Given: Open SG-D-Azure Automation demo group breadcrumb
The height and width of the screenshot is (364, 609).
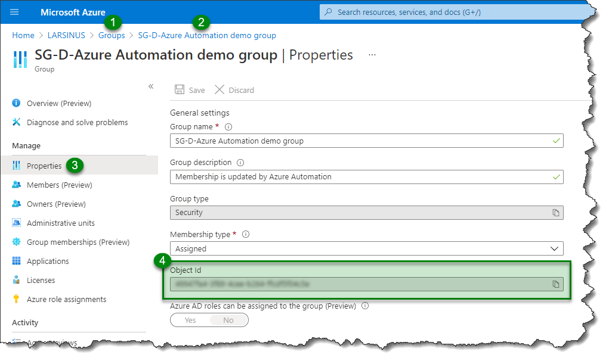Looking at the screenshot, I should 207,35.
